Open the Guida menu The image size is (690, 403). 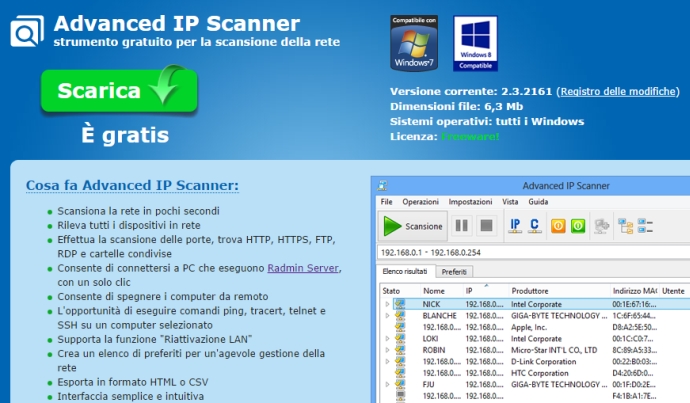coord(538,202)
